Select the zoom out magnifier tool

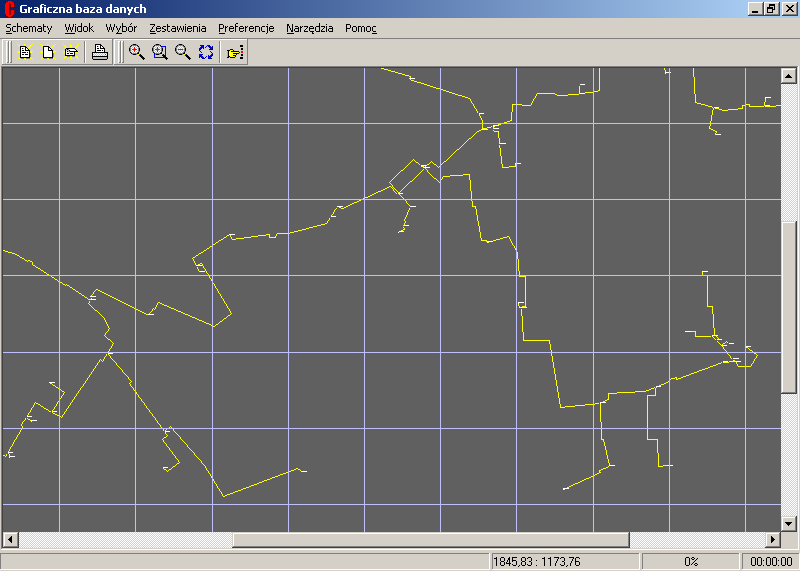coord(183,53)
